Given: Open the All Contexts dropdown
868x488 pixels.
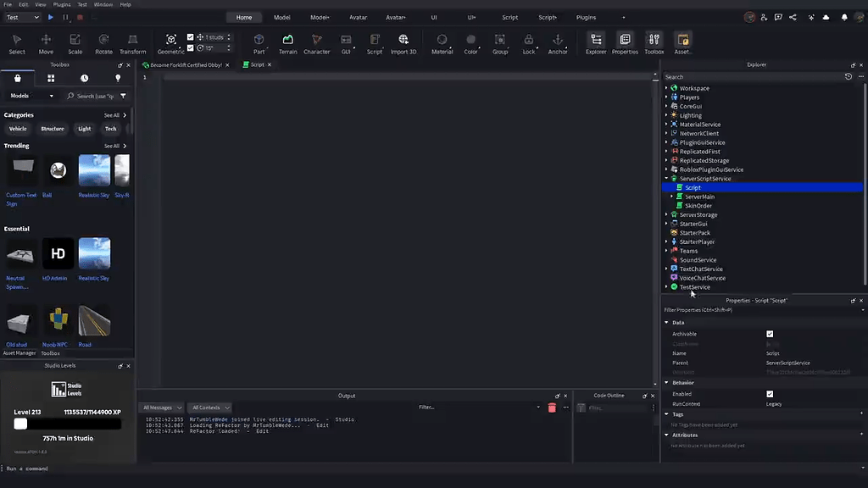Looking at the screenshot, I should point(210,408).
